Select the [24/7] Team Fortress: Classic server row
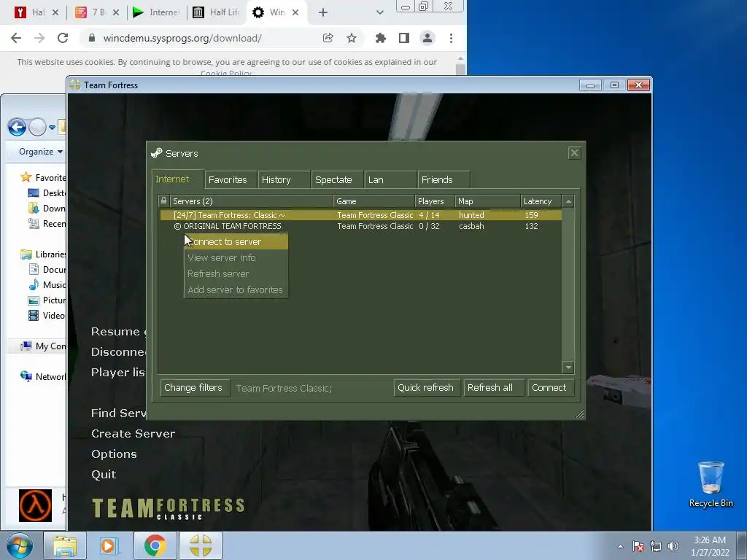This screenshot has height=560, width=747. [360, 215]
